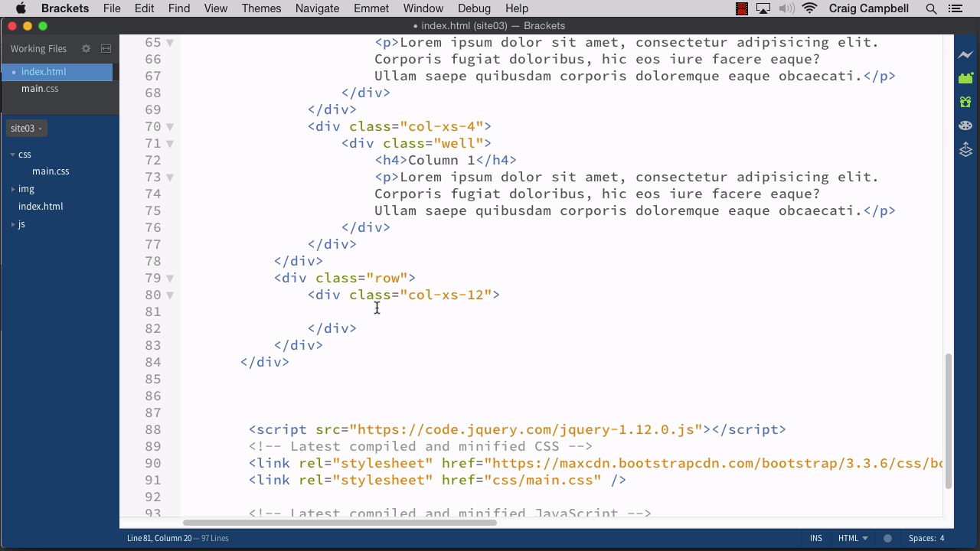The width and height of the screenshot is (980, 551).
Task: Open the Debug menu
Action: coord(474,8)
